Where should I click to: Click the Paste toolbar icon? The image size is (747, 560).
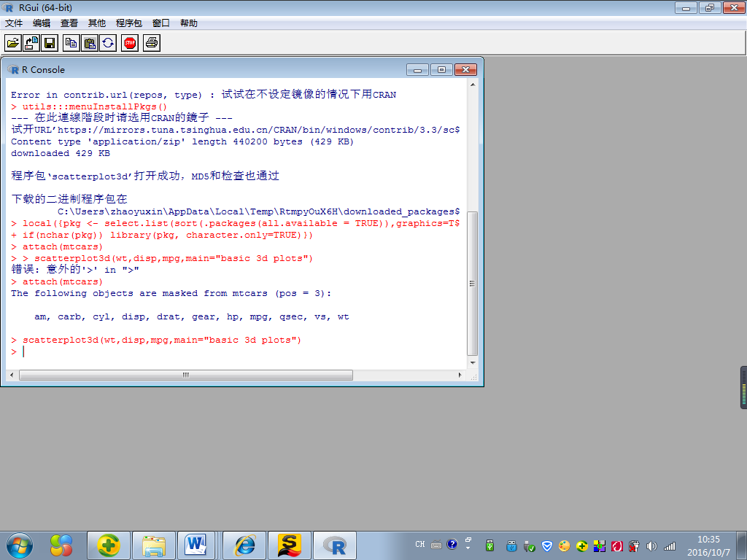point(90,43)
